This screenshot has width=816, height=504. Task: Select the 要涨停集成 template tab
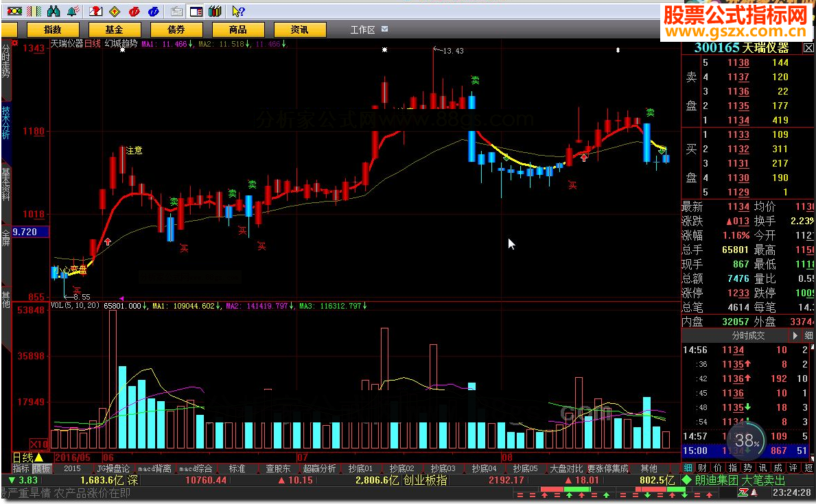[608, 468]
